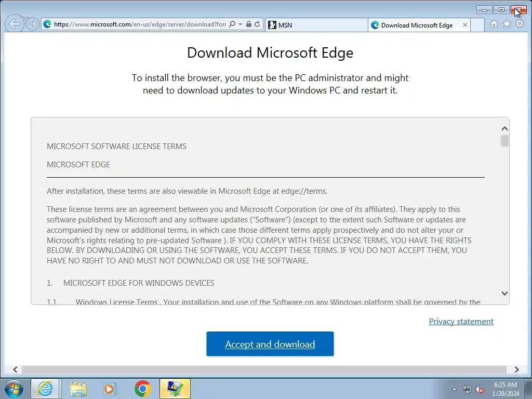Viewport: 532px width, 399px height.
Task: Click the Accept and download button
Action: point(270,344)
